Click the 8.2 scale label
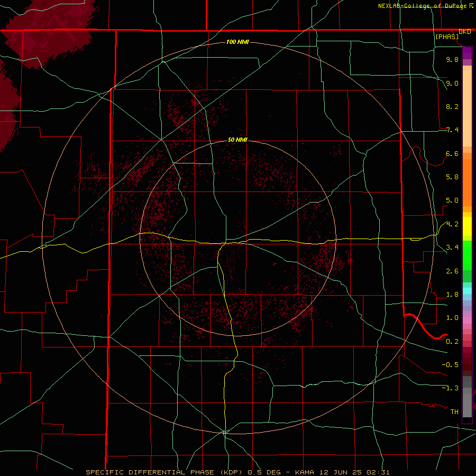The image size is (476, 476). (452, 106)
